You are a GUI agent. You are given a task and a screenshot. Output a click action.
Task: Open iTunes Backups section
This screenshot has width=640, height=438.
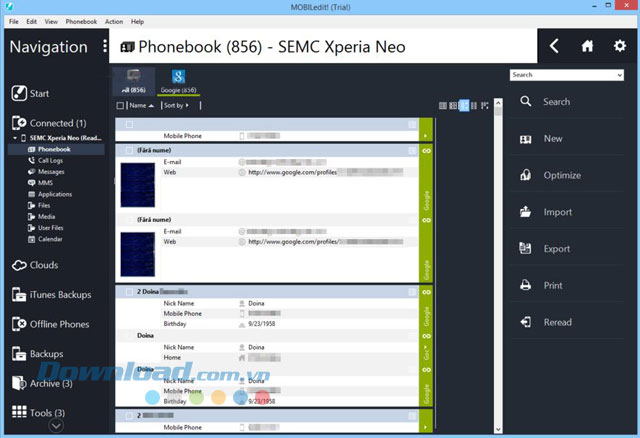pyautogui.click(x=60, y=295)
